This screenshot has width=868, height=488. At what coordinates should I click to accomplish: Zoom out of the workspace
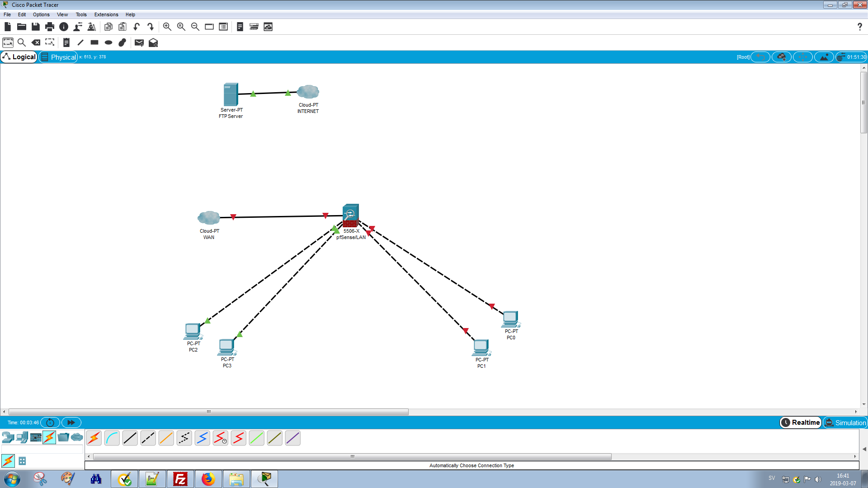click(x=195, y=27)
